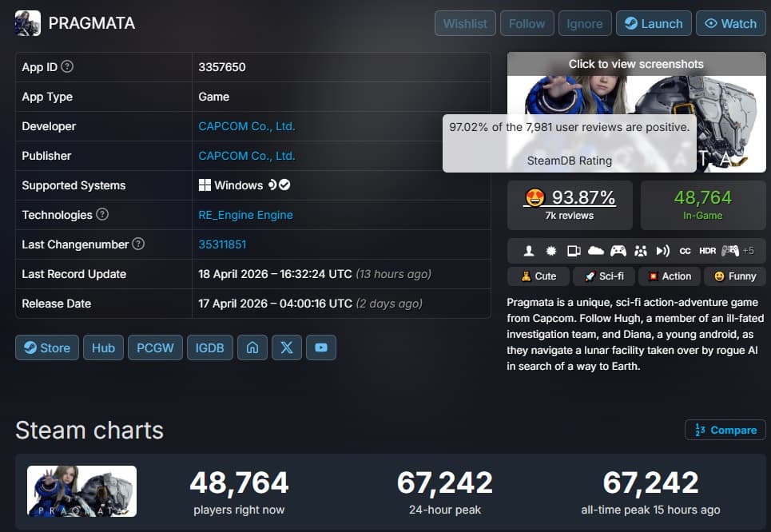
Task: Select the Sci-fi tag
Action: pos(604,276)
